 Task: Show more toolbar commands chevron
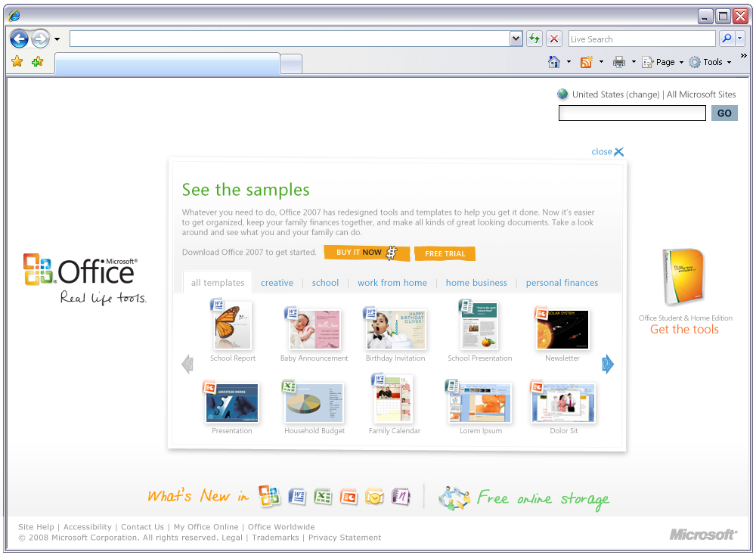[x=743, y=55]
